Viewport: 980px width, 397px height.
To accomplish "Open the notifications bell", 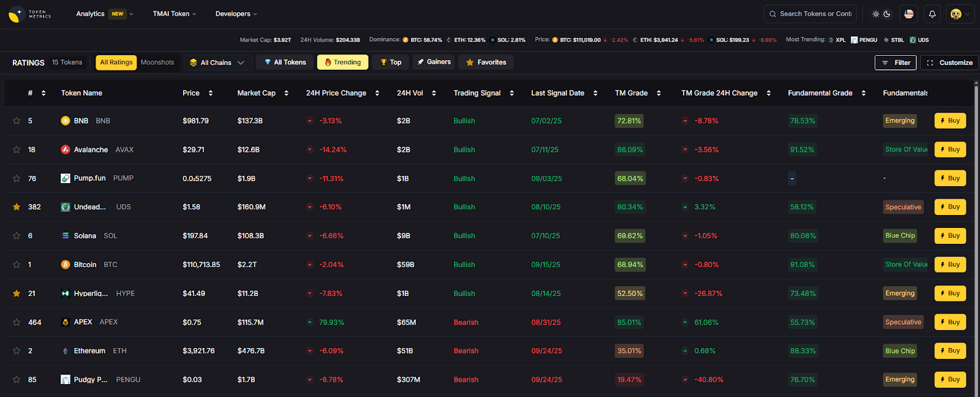I will pos(932,14).
